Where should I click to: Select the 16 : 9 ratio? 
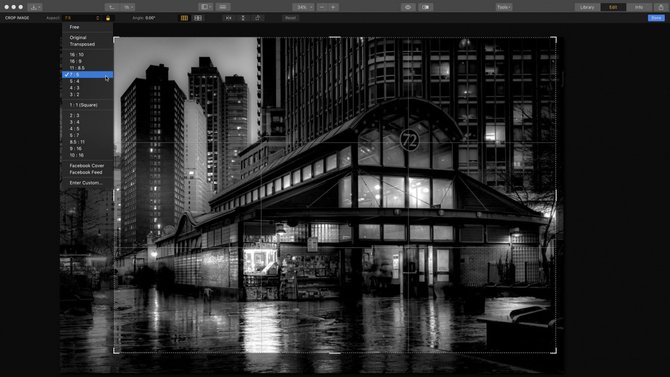pyautogui.click(x=88, y=61)
